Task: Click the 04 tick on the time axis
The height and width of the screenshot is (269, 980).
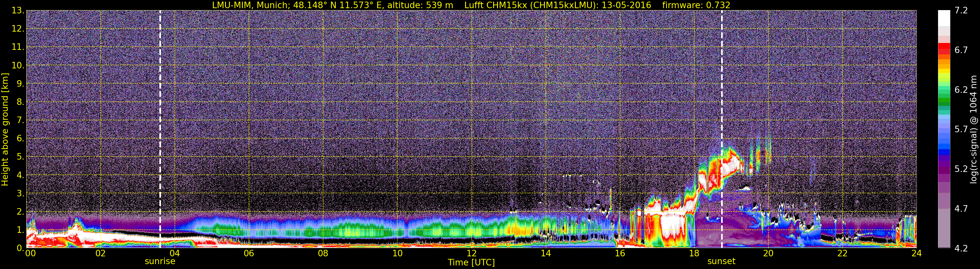Action: (175, 253)
